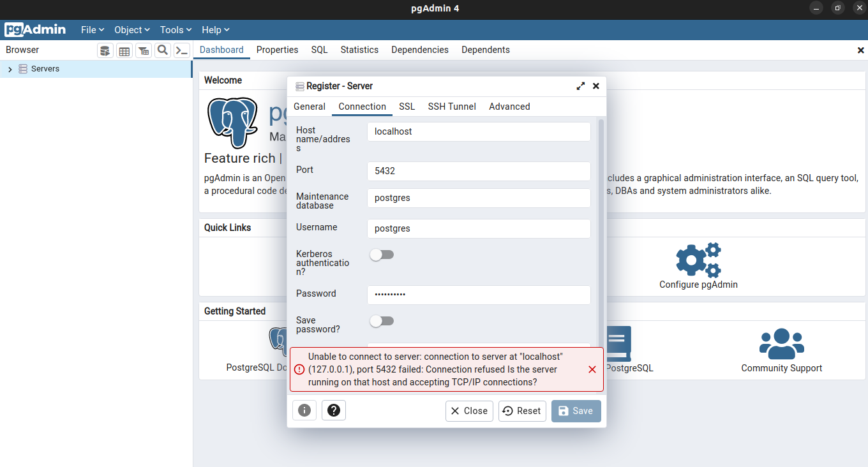Open the Dependents panel tab
868x467 pixels.
pos(486,50)
